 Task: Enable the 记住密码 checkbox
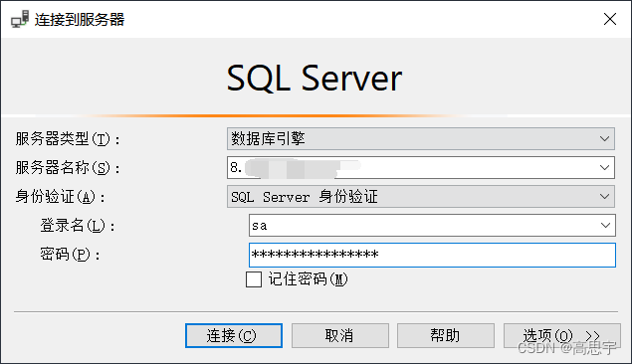tap(254, 279)
